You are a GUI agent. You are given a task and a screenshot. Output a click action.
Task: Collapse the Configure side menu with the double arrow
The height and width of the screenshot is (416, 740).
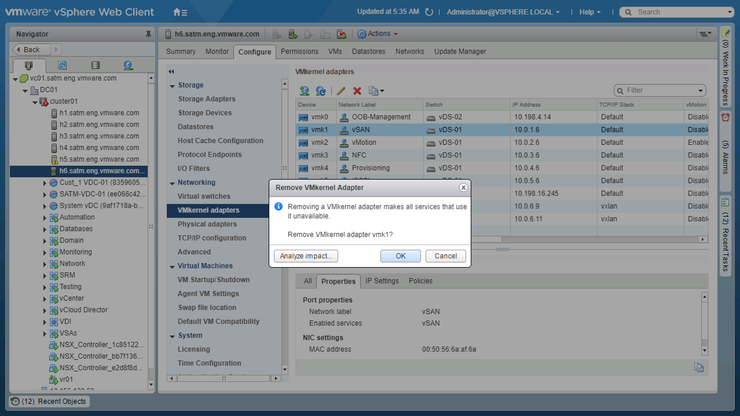click(171, 72)
